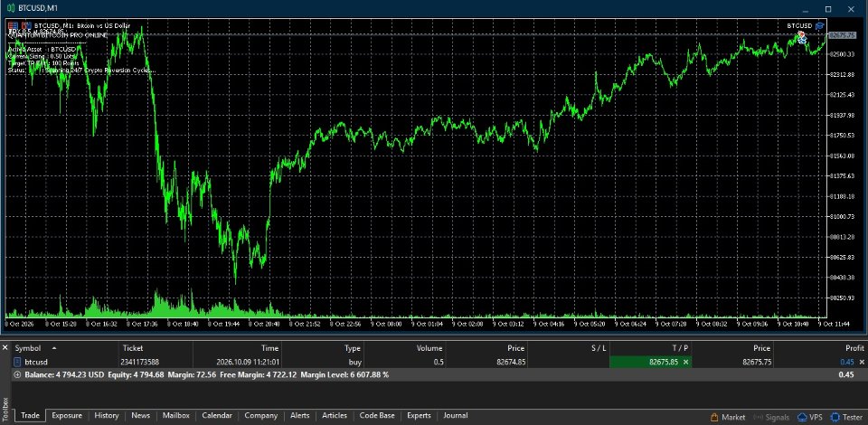Screen dimensions: 868x425
Task: Click the Market shopping bag icon
Action: coord(714,417)
